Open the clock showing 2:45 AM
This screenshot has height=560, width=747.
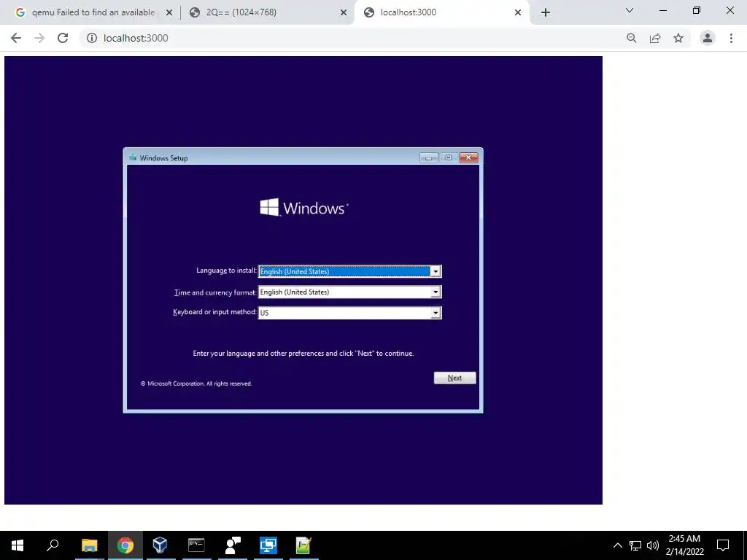[x=684, y=545]
